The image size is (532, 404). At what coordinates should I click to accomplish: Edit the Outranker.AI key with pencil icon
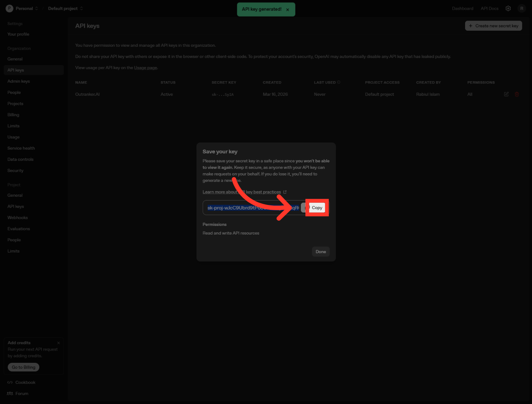[x=506, y=94]
